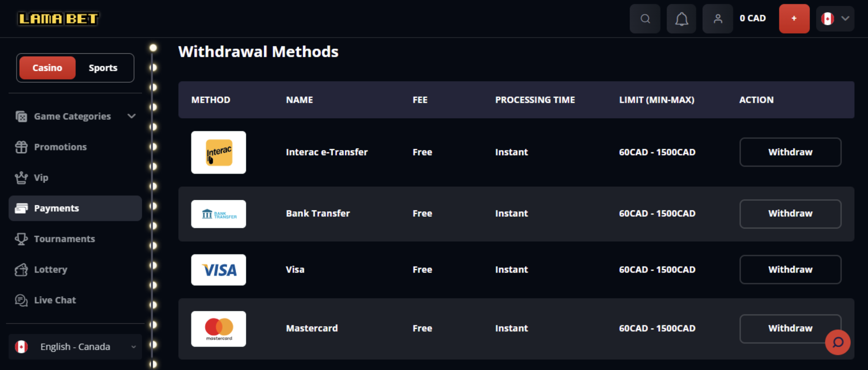868x370 pixels.
Task: Expand the Game Categories chevron
Action: [x=131, y=116]
